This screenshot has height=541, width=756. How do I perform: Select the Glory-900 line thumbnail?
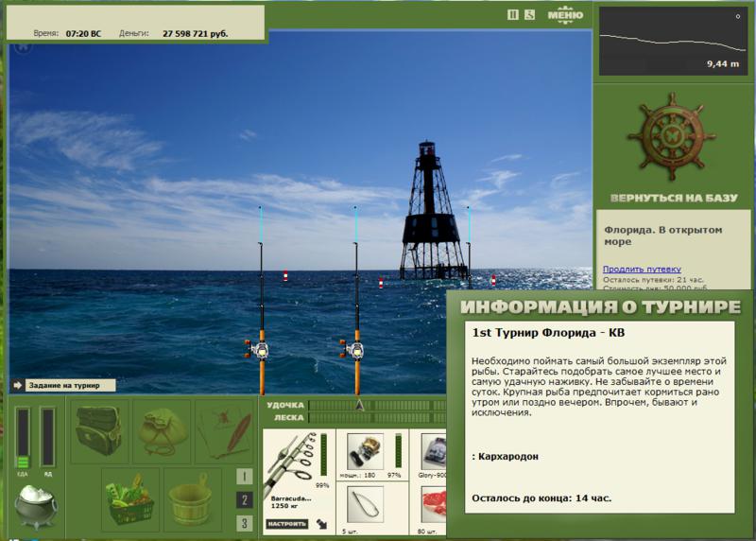434,451
